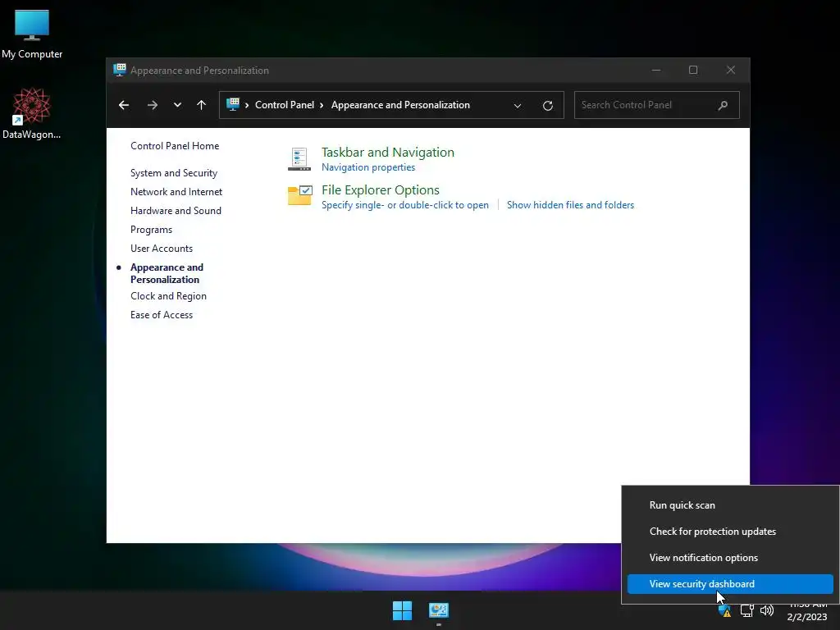Screen dimensions: 840x630
Task: Go up one level arrow
Action: click(202, 105)
